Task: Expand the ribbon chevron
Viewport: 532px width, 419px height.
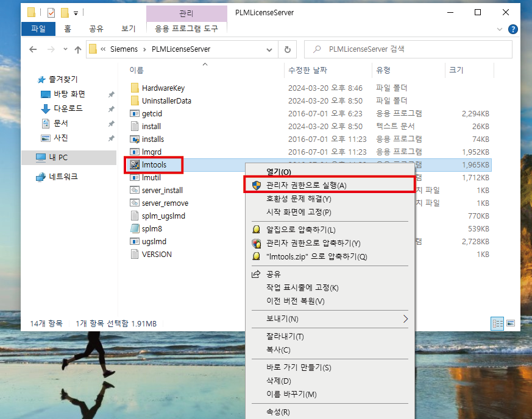Action: 500,29
